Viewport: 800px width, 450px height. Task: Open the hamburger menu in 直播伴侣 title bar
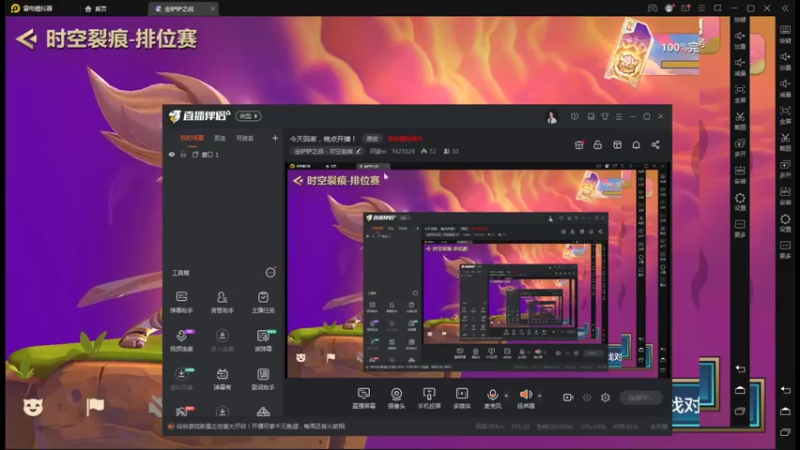pos(619,116)
